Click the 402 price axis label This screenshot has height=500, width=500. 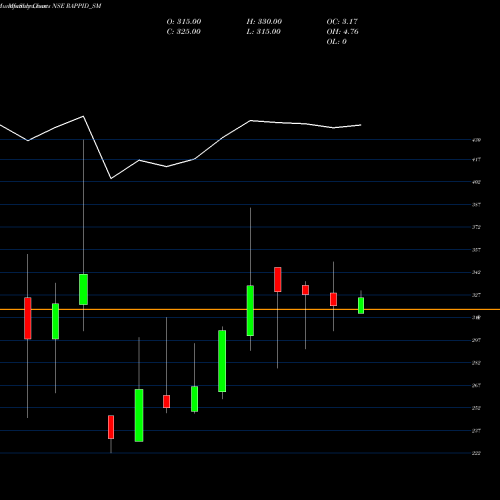coord(476,182)
